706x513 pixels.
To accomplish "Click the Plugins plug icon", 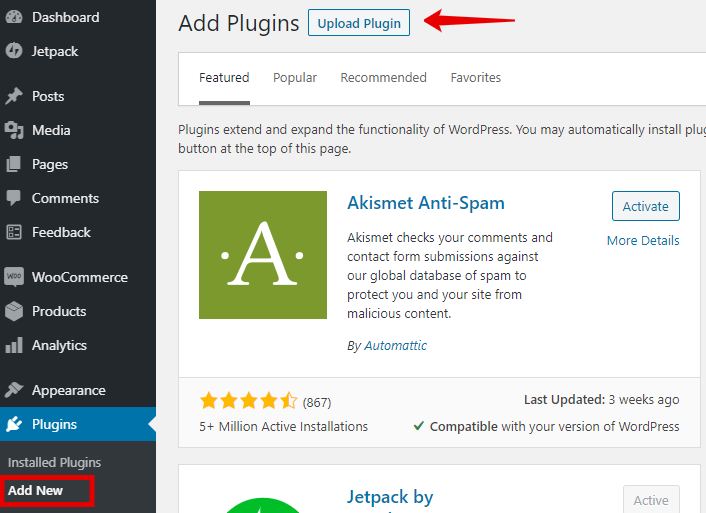I will pos(14,424).
